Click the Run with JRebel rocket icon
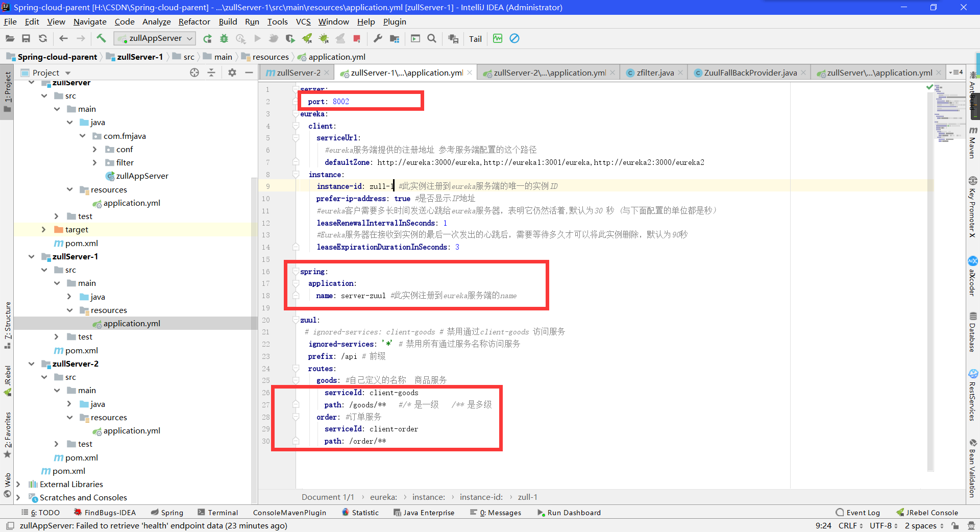The width and height of the screenshot is (980, 532). [x=307, y=38]
